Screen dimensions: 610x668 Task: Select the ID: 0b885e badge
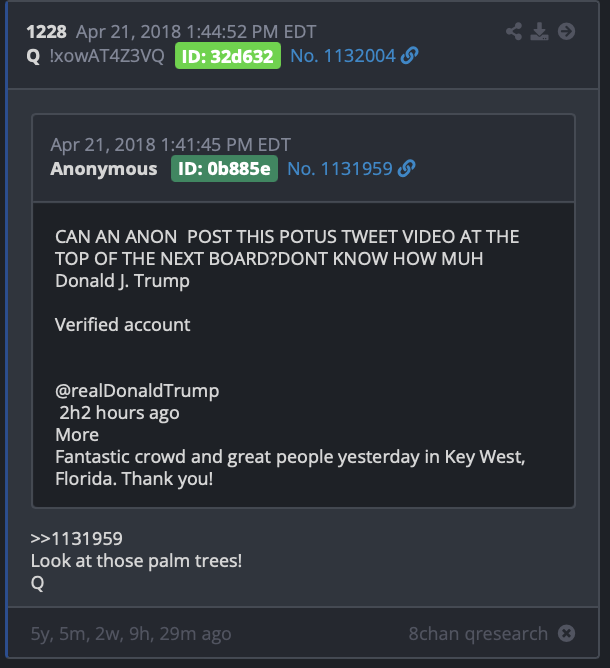click(x=224, y=169)
